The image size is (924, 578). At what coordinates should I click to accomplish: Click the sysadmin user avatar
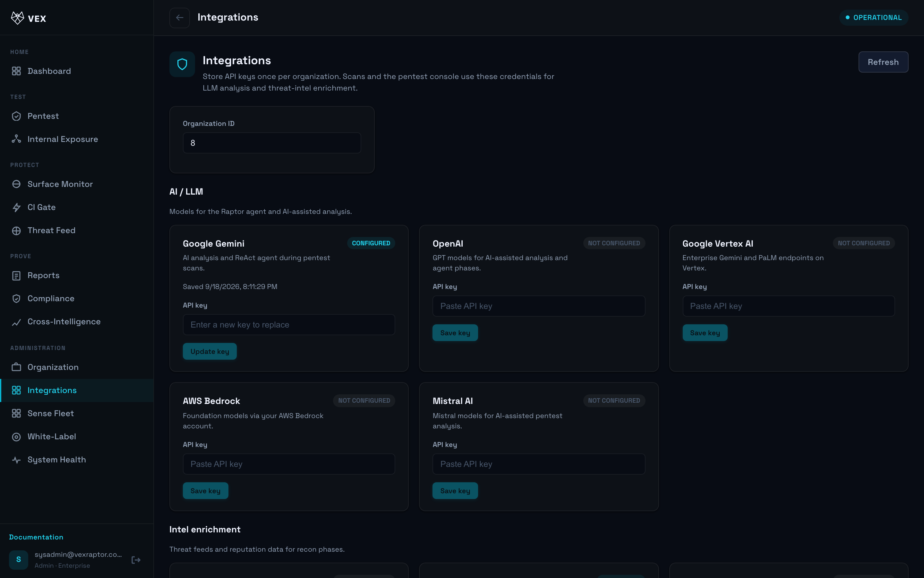pos(19,560)
